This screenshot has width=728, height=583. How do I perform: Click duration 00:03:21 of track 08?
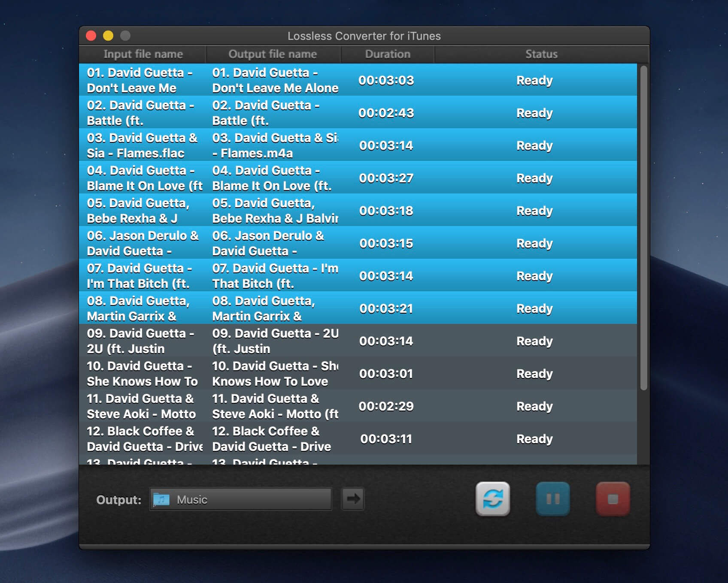(x=386, y=308)
